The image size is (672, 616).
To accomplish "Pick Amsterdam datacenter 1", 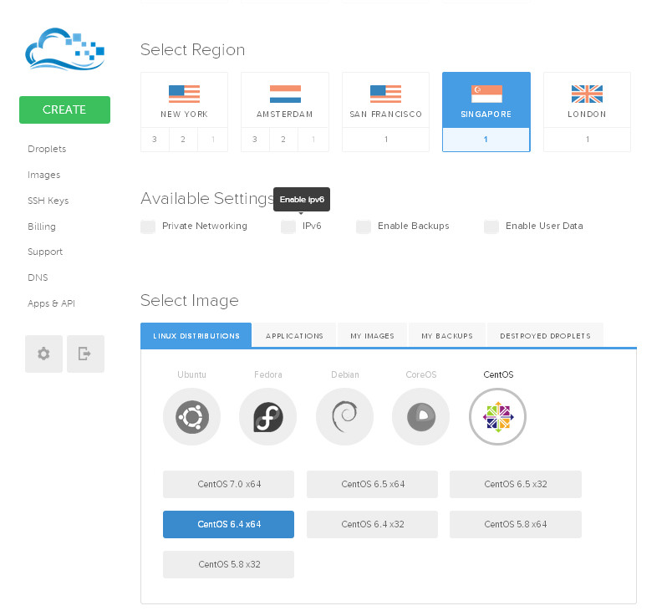I will click(x=313, y=140).
